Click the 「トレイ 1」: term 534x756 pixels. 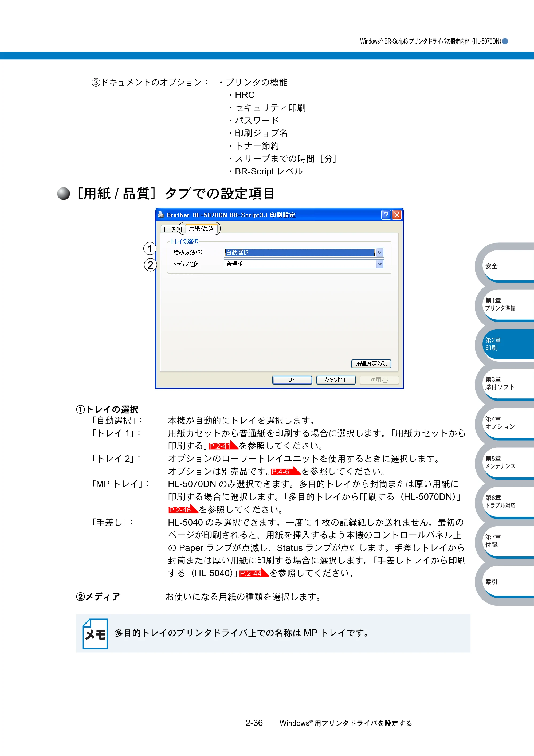click(x=116, y=433)
